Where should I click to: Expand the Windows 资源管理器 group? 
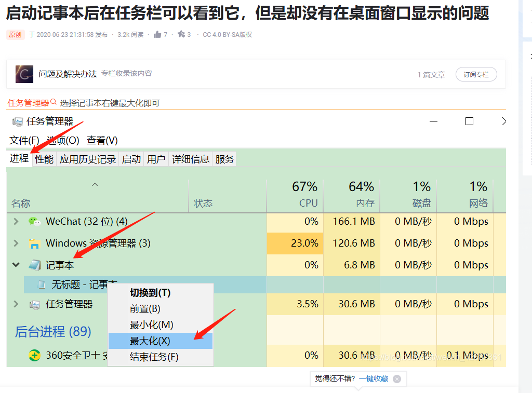16,243
